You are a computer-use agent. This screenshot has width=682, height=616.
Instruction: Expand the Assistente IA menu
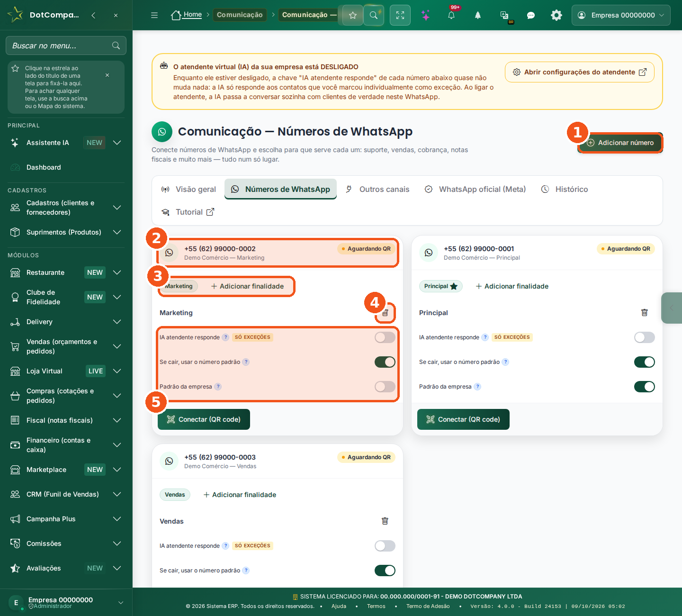[66, 143]
